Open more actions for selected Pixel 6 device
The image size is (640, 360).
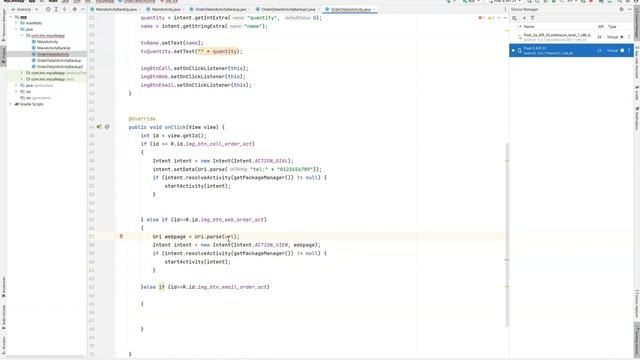(x=629, y=51)
